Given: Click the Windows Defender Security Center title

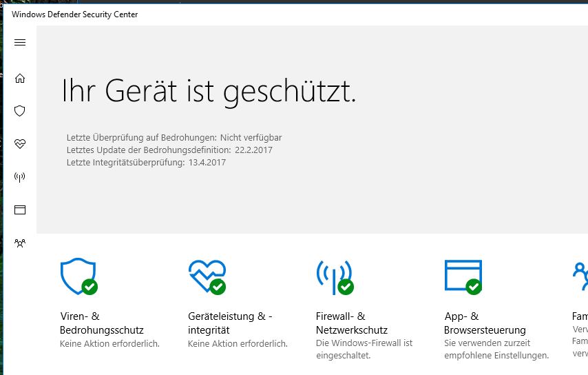Looking at the screenshot, I should tap(74, 14).
